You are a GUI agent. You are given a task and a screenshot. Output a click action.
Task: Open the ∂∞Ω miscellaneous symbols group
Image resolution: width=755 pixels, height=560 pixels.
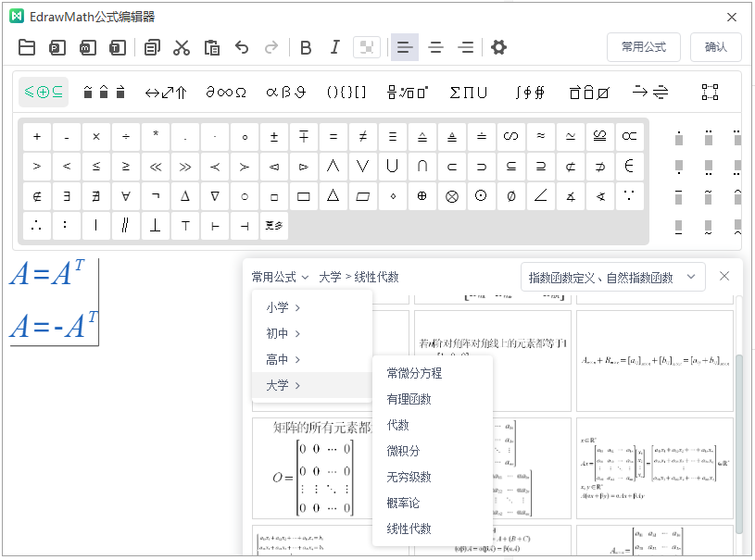click(226, 92)
